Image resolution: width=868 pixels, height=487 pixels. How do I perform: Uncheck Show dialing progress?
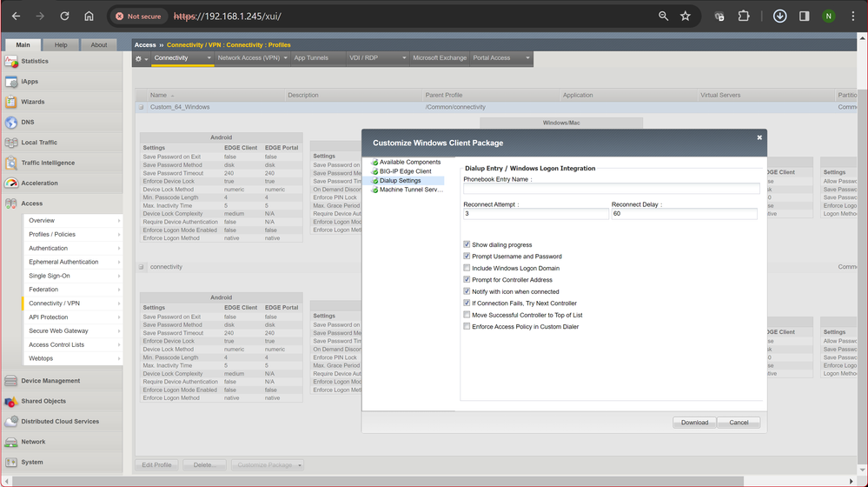pyautogui.click(x=467, y=245)
